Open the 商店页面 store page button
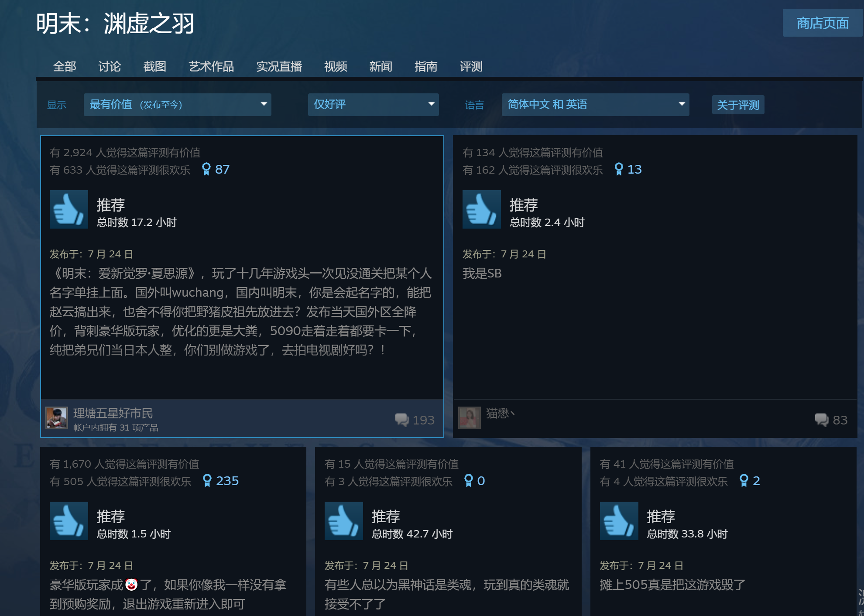This screenshot has height=616, width=864. pyautogui.click(x=823, y=23)
